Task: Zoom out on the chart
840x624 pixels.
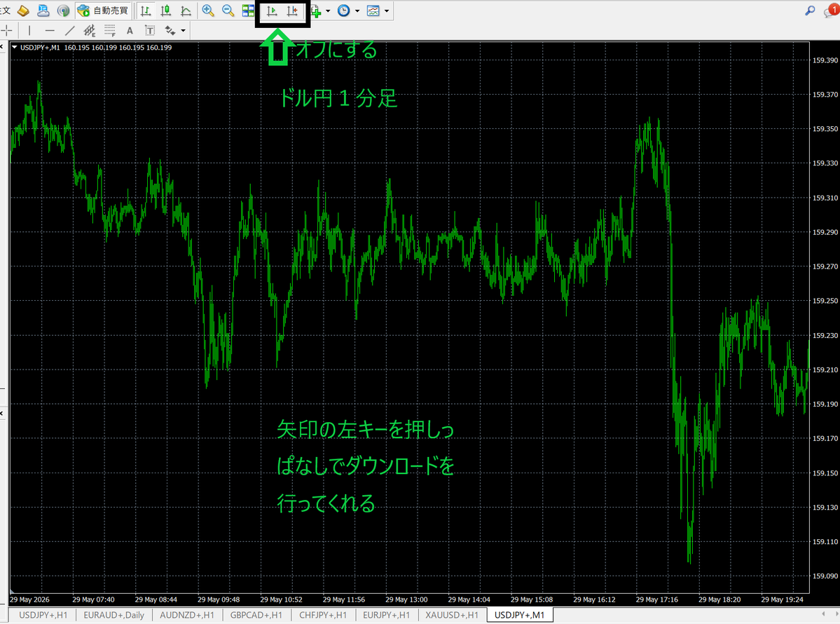Action: (x=228, y=11)
